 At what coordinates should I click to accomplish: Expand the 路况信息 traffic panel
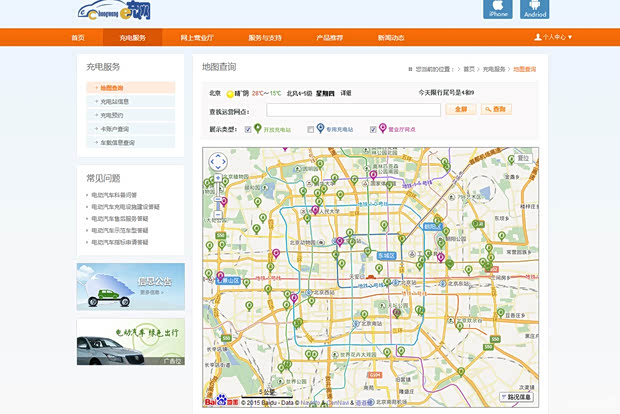coord(519,397)
